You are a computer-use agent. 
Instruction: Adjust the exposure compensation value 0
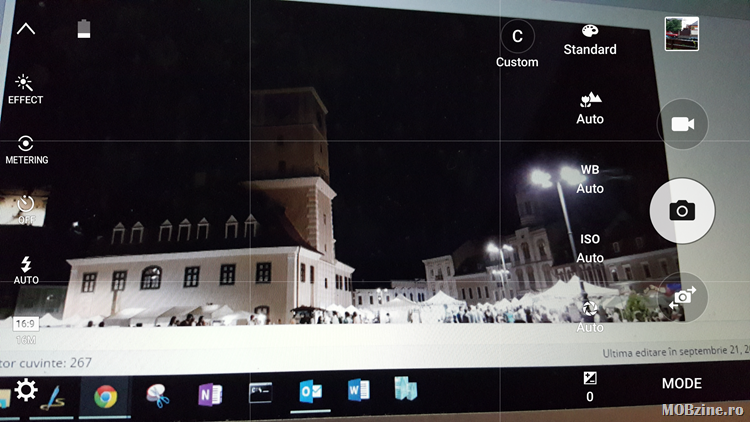pos(590,385)
